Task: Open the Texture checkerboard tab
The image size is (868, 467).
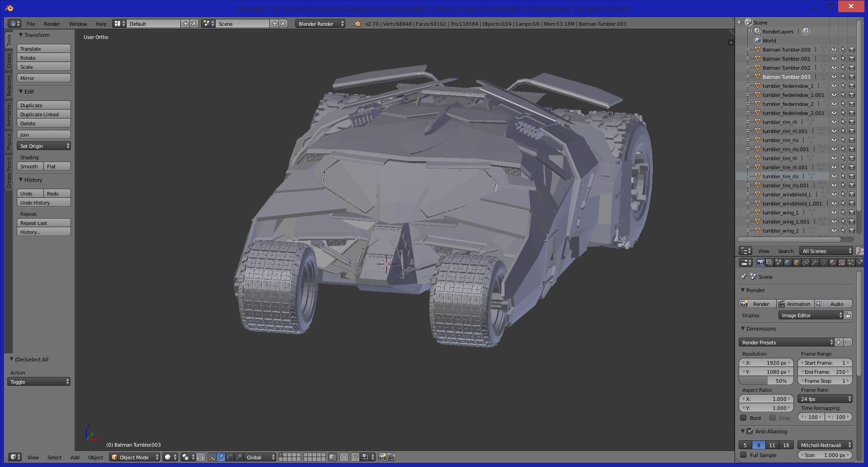Action: [842, 262]
